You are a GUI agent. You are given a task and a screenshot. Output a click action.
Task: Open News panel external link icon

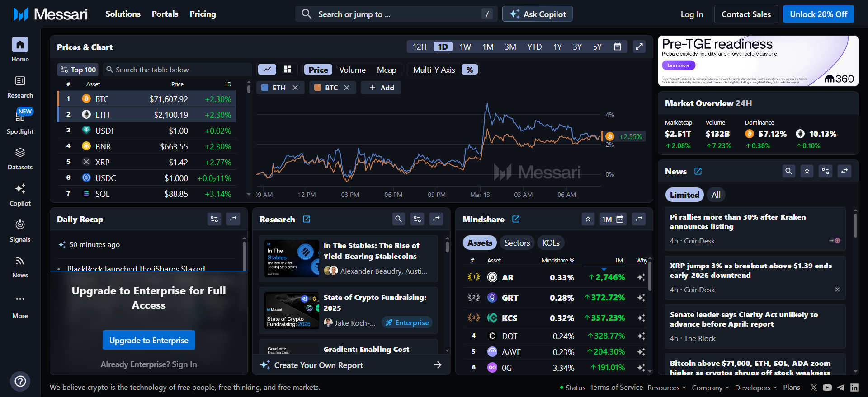coord(698,171)
